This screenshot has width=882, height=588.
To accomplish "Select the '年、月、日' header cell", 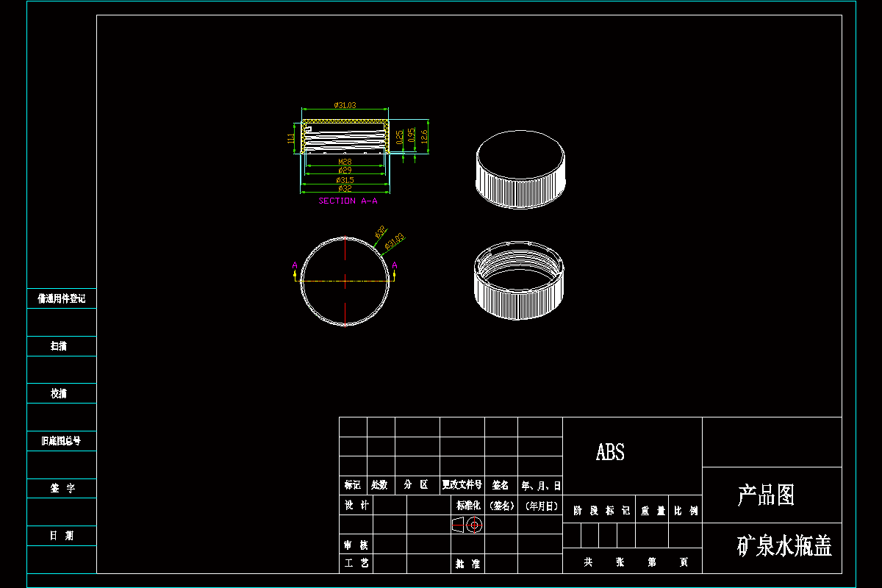I will click(541, 485).
